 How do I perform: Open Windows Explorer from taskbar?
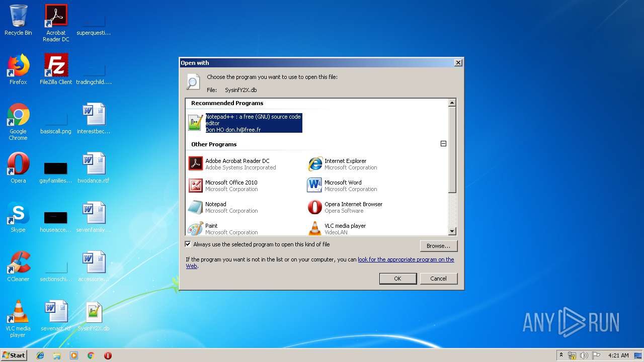57,355
